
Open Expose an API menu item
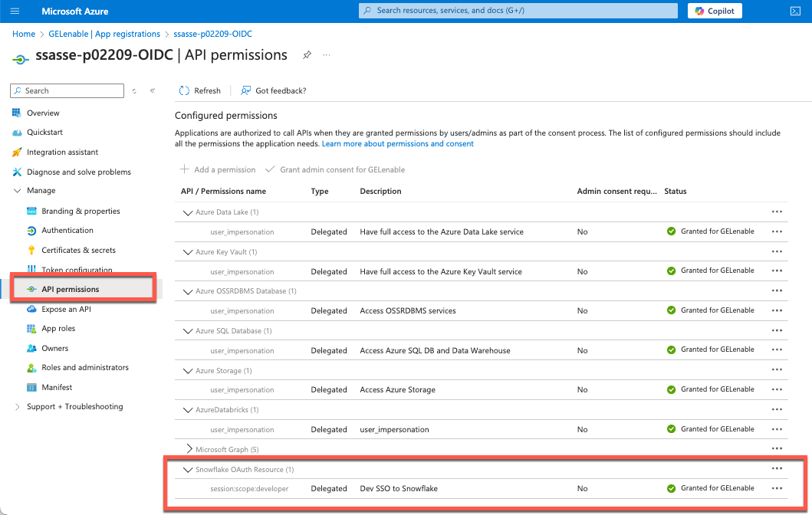66,309
